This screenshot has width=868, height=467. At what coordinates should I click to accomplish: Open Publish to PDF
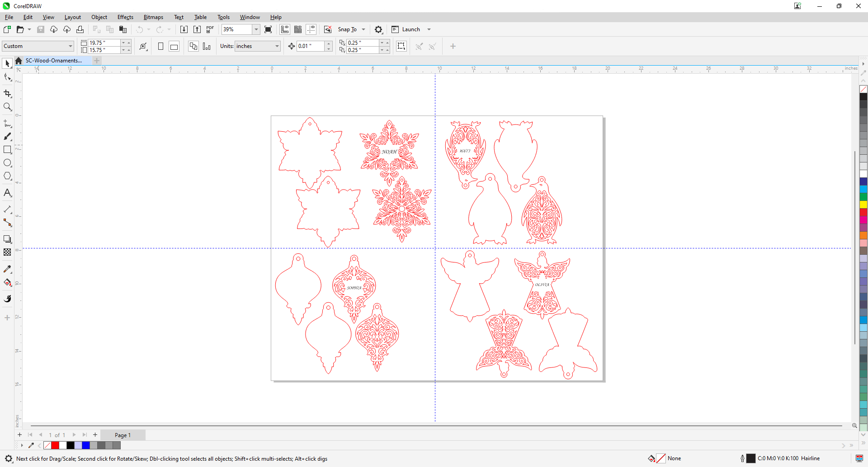click(x=209, y=29)
